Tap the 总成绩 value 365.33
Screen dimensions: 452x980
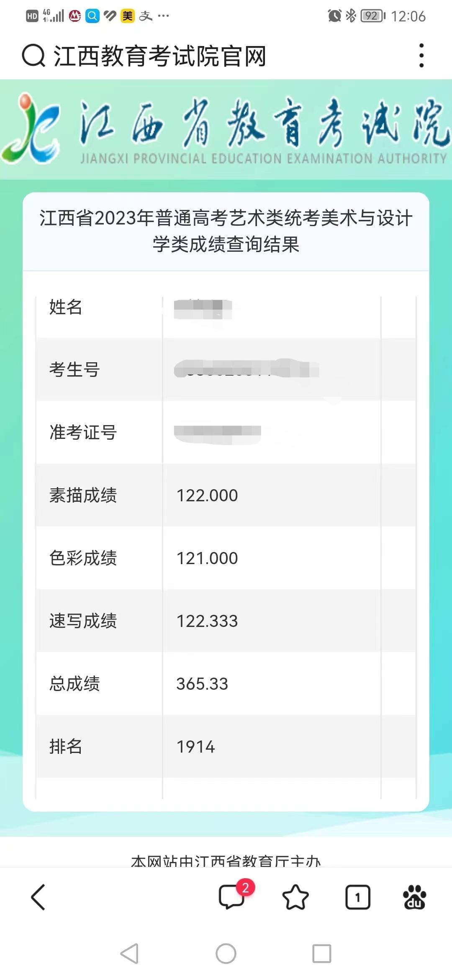(202, 684)
